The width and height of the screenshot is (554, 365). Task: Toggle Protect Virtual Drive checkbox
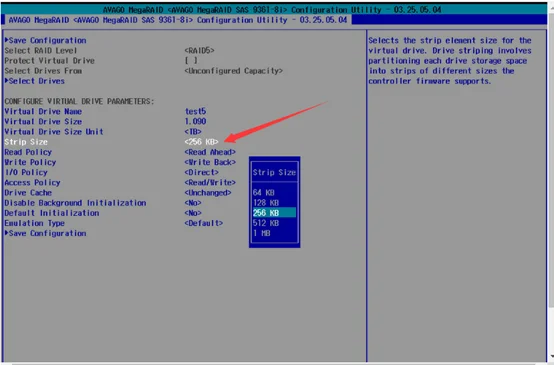click(191, 60)
